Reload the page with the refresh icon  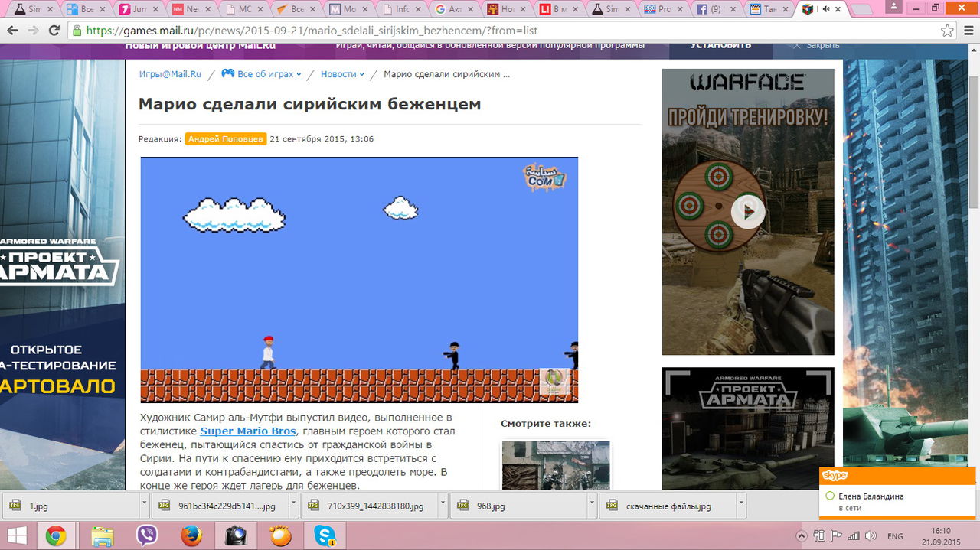point(54,31)
